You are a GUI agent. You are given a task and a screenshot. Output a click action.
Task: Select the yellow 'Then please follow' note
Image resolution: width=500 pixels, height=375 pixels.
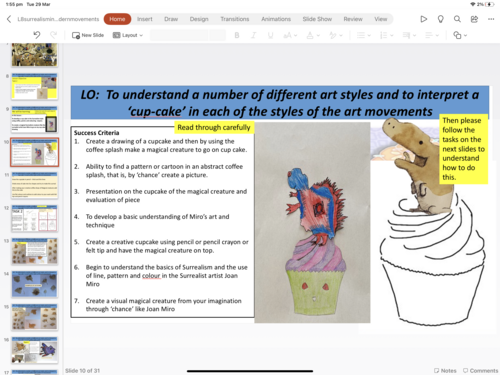pos(463,149)
